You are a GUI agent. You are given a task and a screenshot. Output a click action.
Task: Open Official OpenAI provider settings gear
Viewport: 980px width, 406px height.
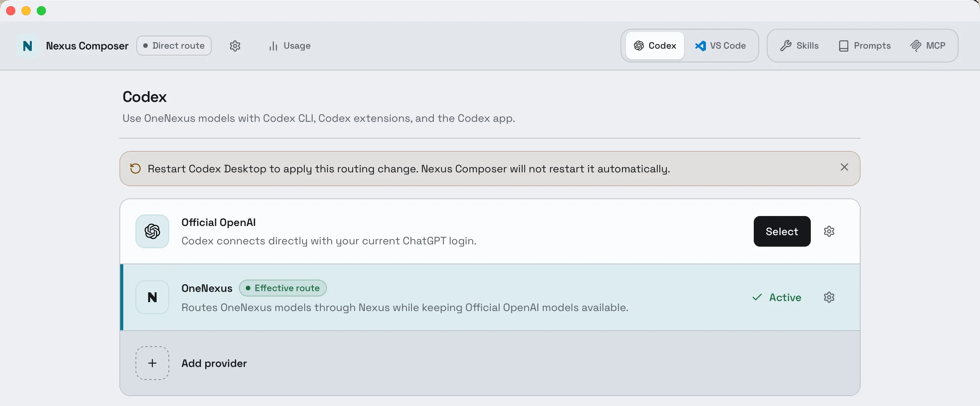click(x=829, y=231)
